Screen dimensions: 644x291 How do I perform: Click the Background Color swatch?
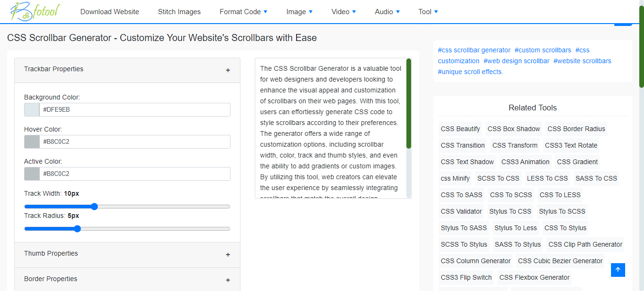(x=31, y=109)
